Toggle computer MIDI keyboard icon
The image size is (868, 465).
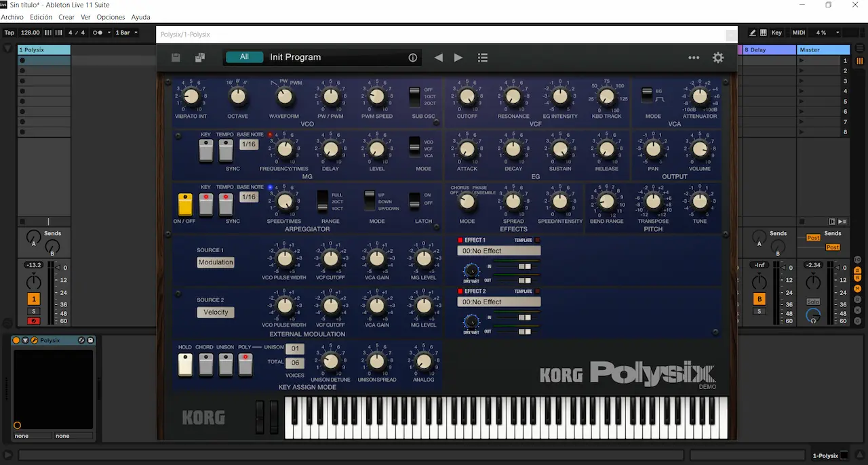click(764, 33)
